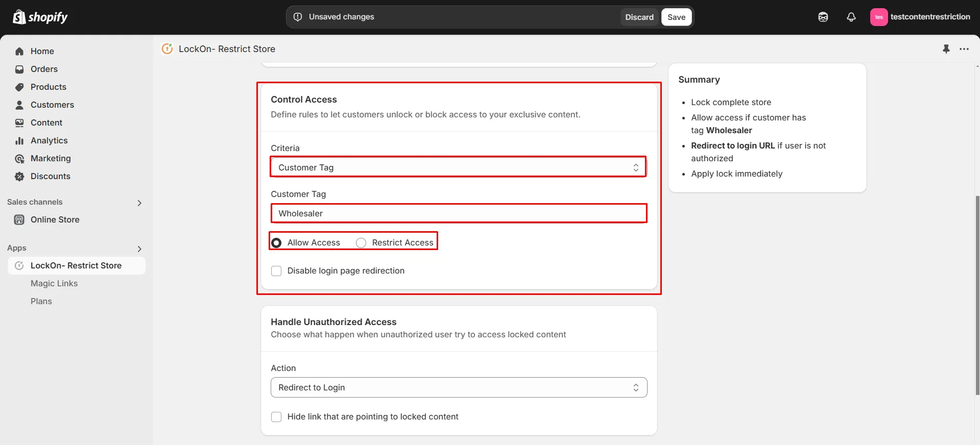Click the Control Access heading
980x445 pixels.
coord(304,100)
